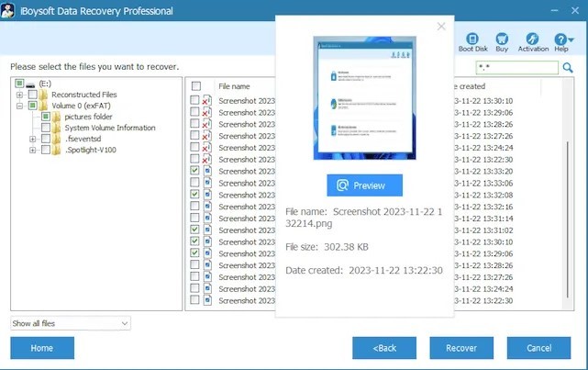The image size is (588, 370).
Task: Open the Activation tool
Action: pos(532,42)
